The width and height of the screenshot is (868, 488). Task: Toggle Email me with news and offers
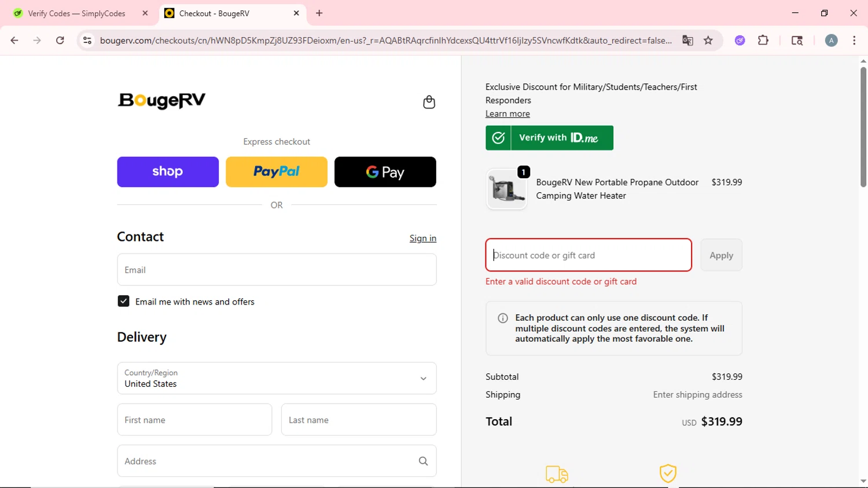click(x=123, y=301)
